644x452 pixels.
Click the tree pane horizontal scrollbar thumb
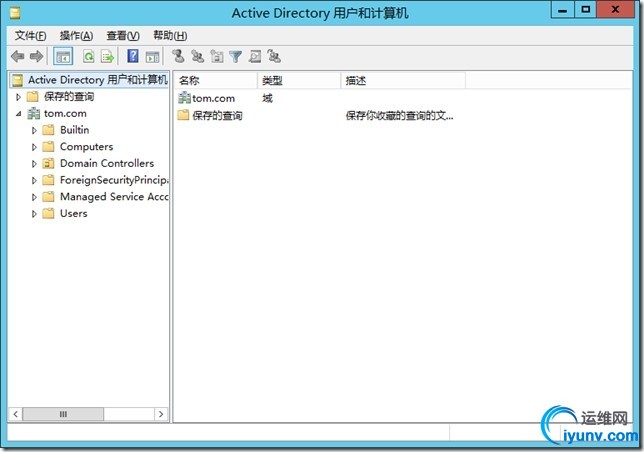click(63, 414)
